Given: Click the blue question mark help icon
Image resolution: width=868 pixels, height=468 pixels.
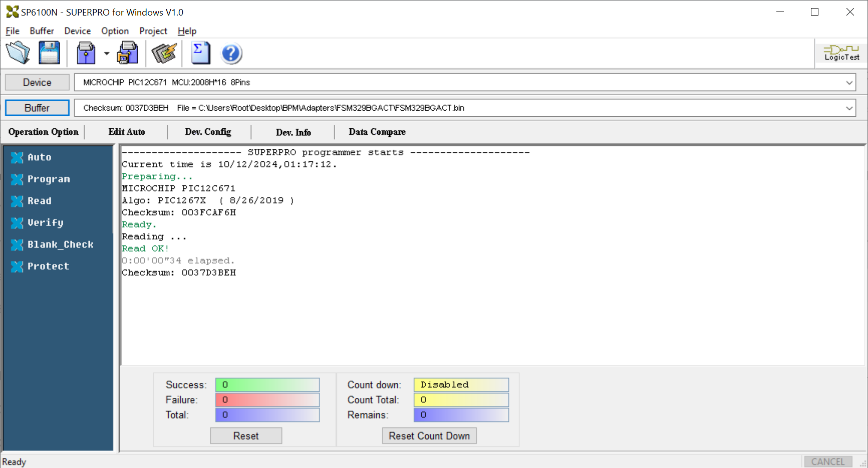Looking at the screenshot, I should click(x=231, y=54).
